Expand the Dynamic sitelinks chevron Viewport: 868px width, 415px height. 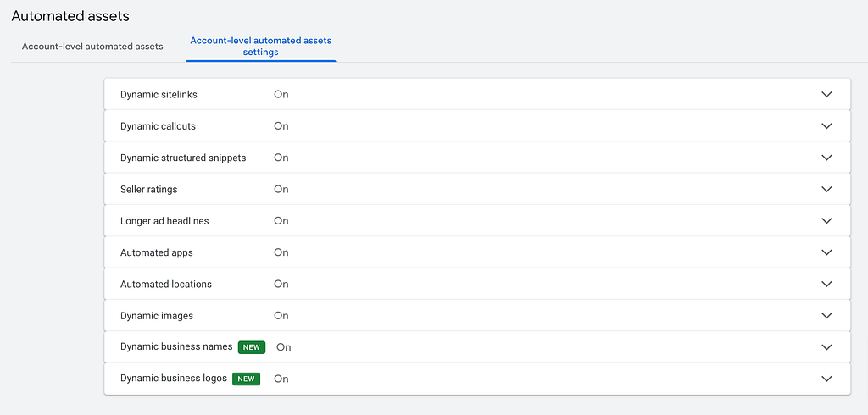tap(826, 94)
